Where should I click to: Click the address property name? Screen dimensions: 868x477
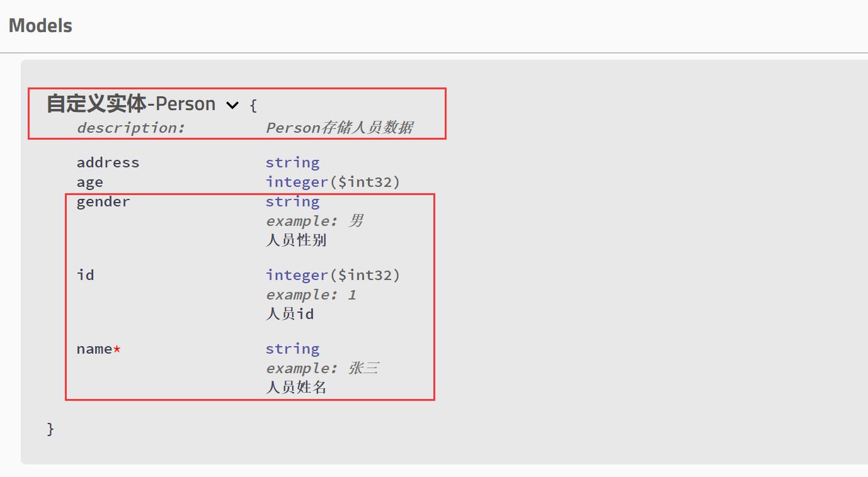[108, 162]
